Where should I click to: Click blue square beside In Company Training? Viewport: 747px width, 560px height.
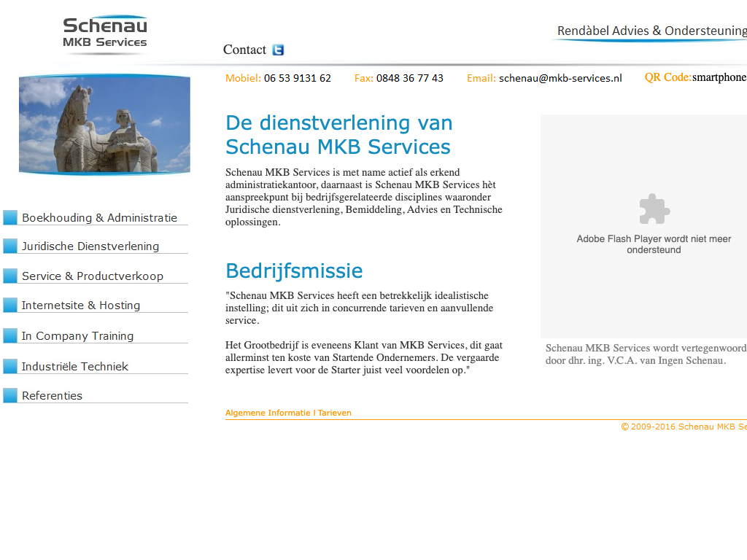(x=10, y=335)
